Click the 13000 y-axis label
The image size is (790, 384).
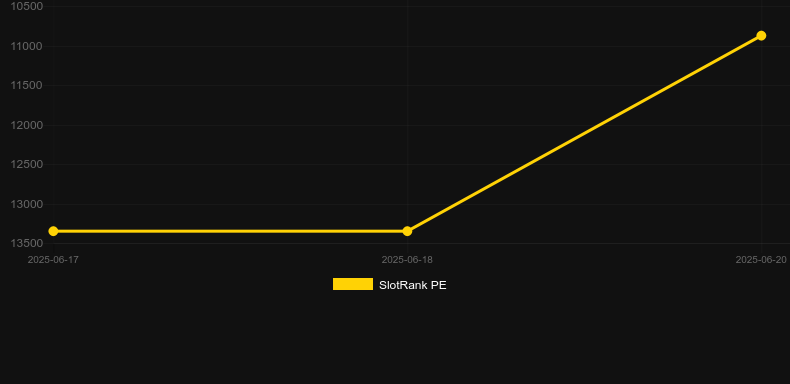click(x=27, y=204)
